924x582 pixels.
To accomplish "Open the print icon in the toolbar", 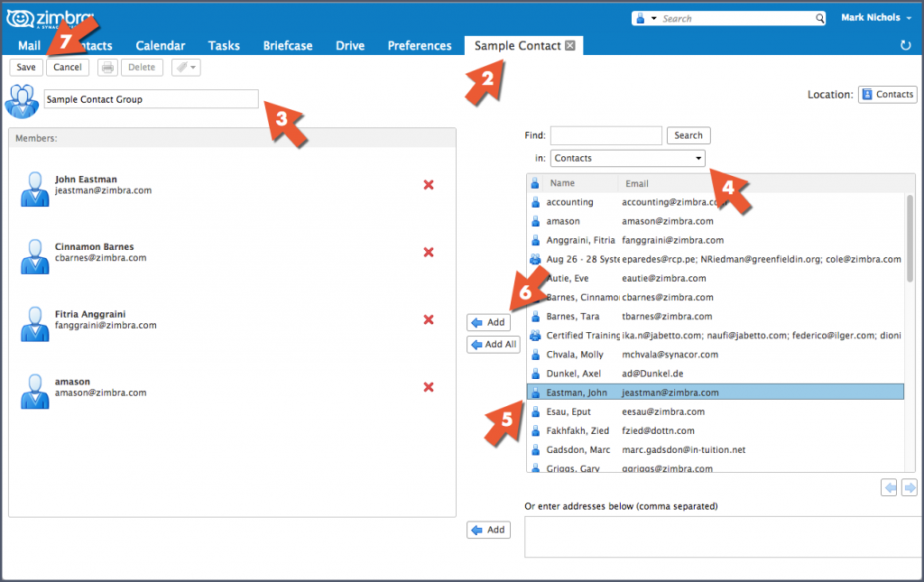I will 106,67.
